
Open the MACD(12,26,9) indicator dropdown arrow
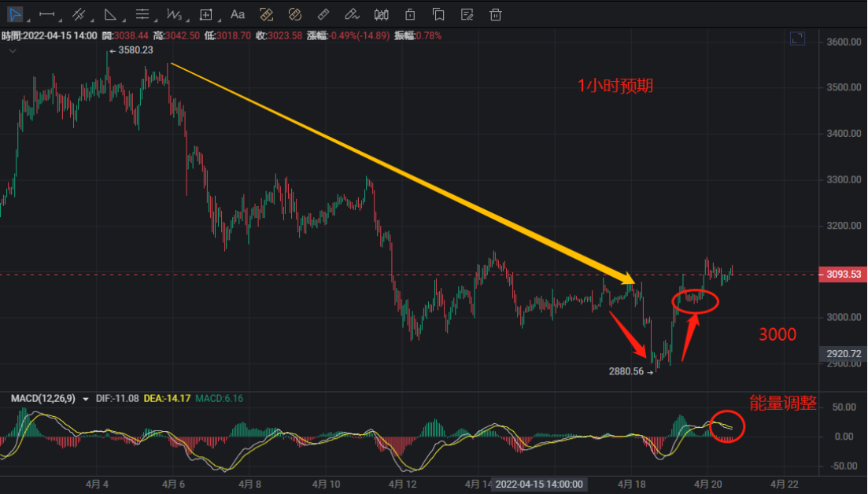tap(86, 399)
